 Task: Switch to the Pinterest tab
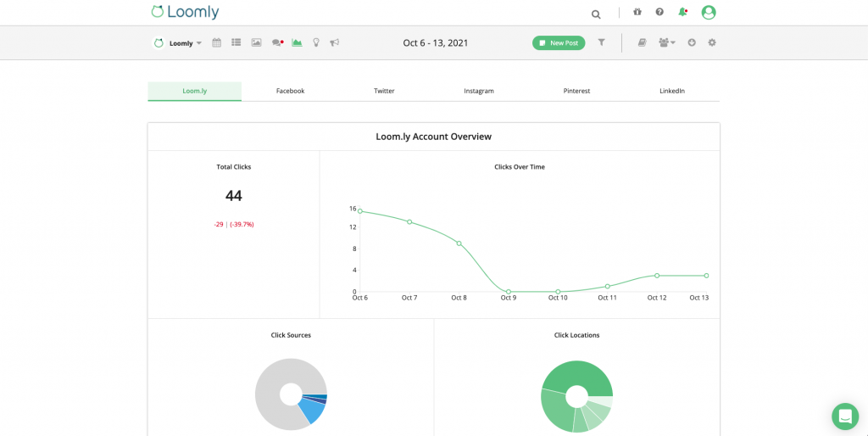(x=576, y=92)
